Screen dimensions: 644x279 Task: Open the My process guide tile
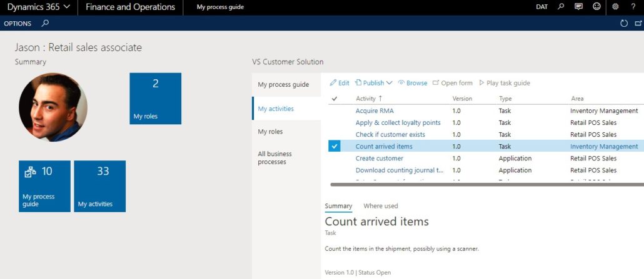click(x=44, y=186)
